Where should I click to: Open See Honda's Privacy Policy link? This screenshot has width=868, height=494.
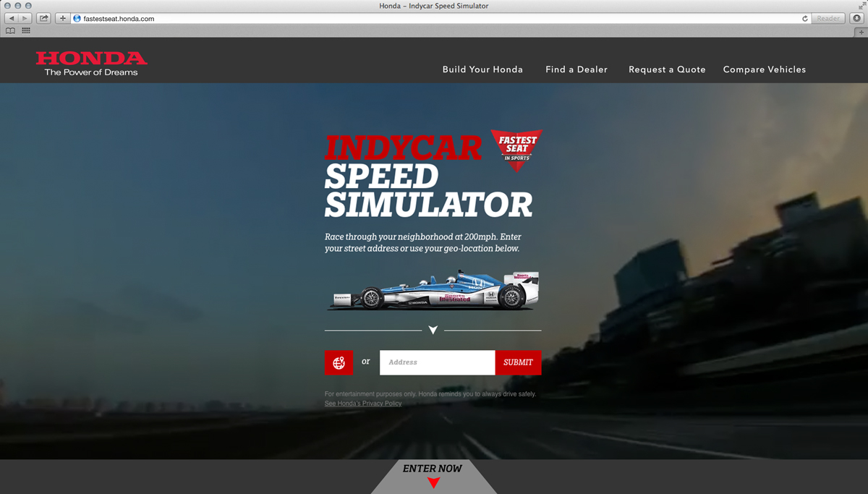point(363,404)
